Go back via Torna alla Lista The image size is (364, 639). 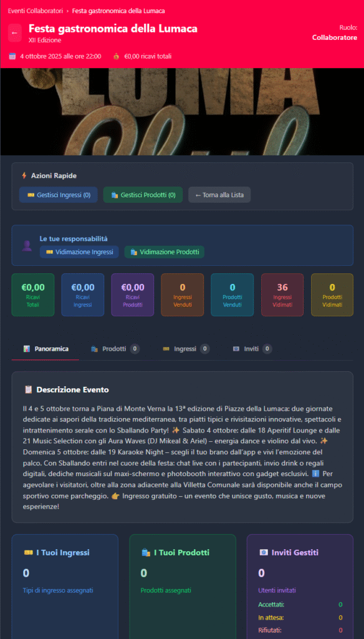[x=219, y=195]
